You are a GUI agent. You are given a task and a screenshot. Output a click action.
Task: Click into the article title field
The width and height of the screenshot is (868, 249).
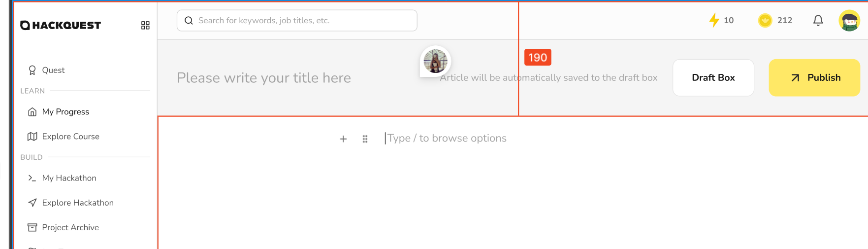coord(264,78)
